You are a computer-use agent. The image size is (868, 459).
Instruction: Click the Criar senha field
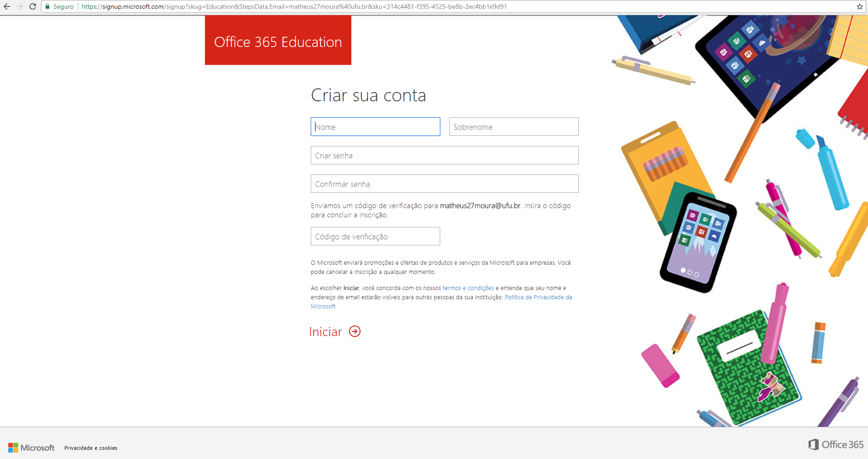[445, 155]
